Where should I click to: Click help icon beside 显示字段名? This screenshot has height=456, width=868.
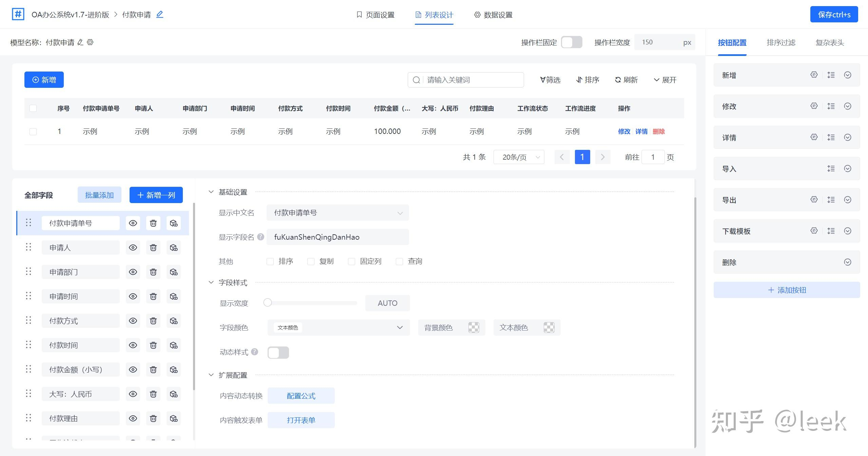pos(261,237)
